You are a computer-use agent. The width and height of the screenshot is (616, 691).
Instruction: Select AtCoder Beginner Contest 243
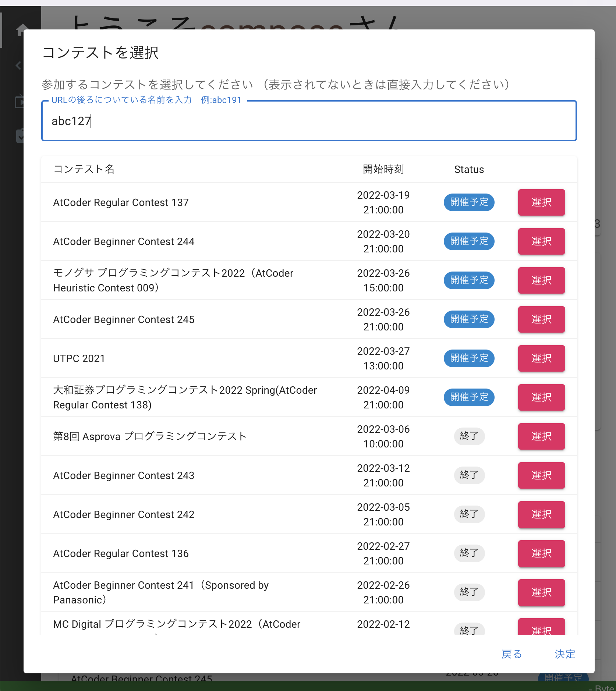tap(541, 475)
